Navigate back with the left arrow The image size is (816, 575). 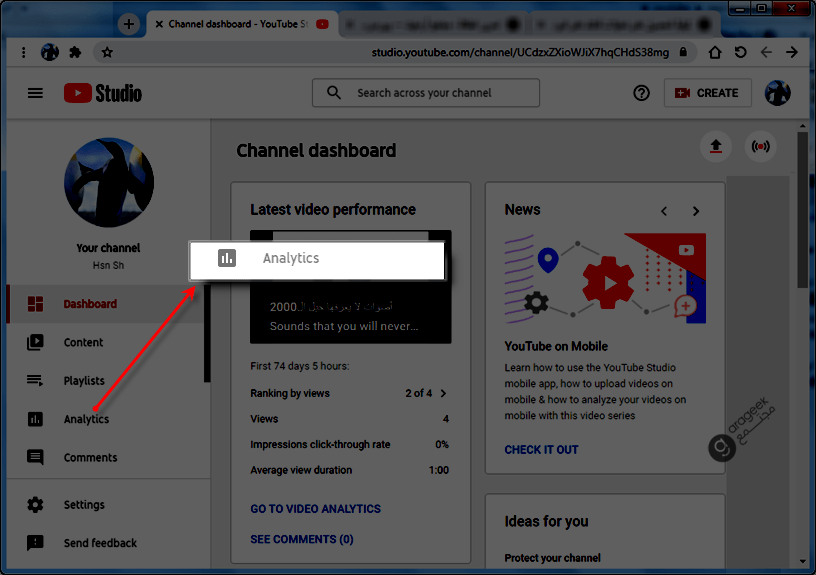tap(766, 52)
